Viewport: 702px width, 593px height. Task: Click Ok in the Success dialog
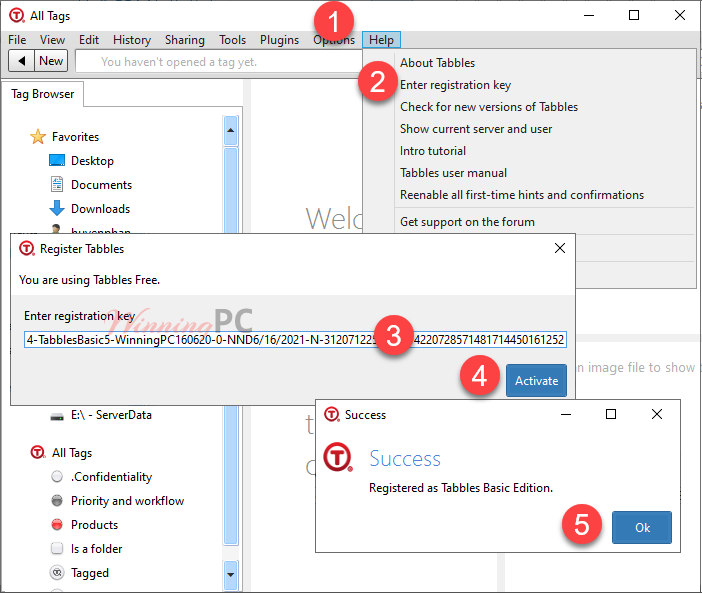tap(642, 528)
